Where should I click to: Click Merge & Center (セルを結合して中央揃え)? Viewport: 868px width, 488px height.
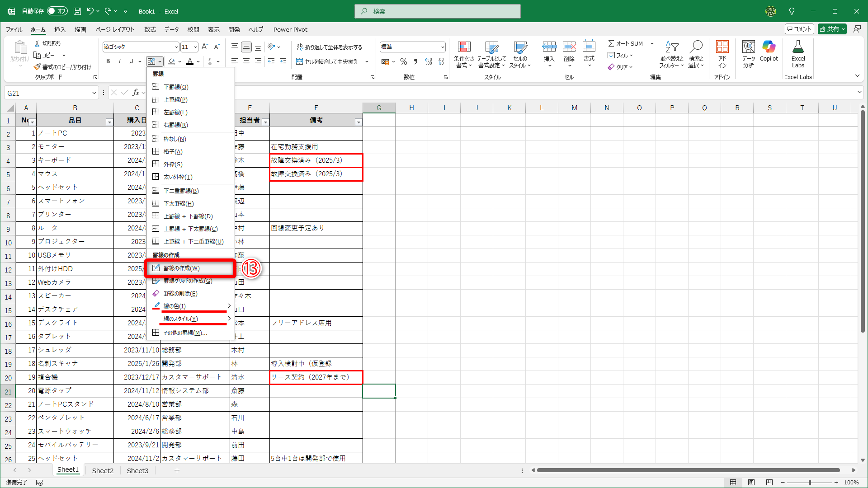(x=329, y=61)
